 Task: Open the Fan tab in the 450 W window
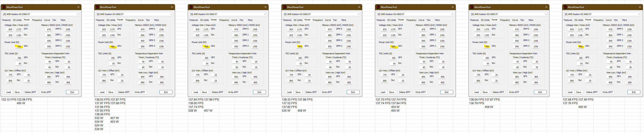tap(241, 20)
